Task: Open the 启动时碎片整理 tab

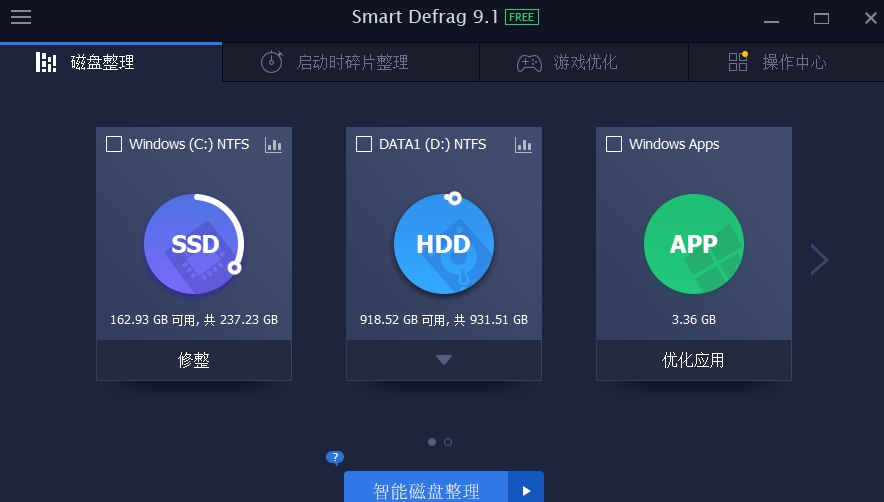Action: [x=351, y=62]
